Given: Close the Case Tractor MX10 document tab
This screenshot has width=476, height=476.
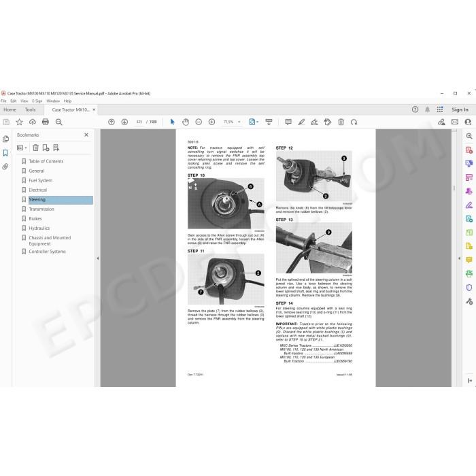Looking at the screenshot, I should click(x=94, y=109).
